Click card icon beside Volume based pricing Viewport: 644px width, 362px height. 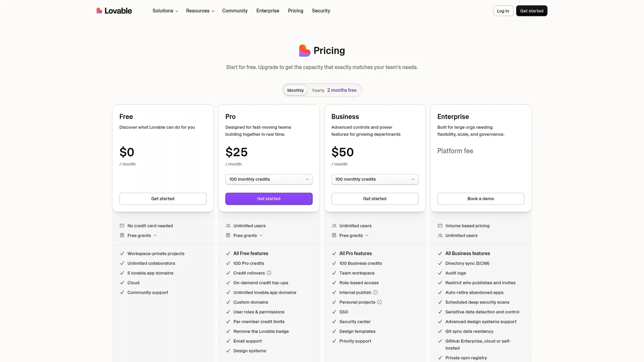(x=440, y=225)
